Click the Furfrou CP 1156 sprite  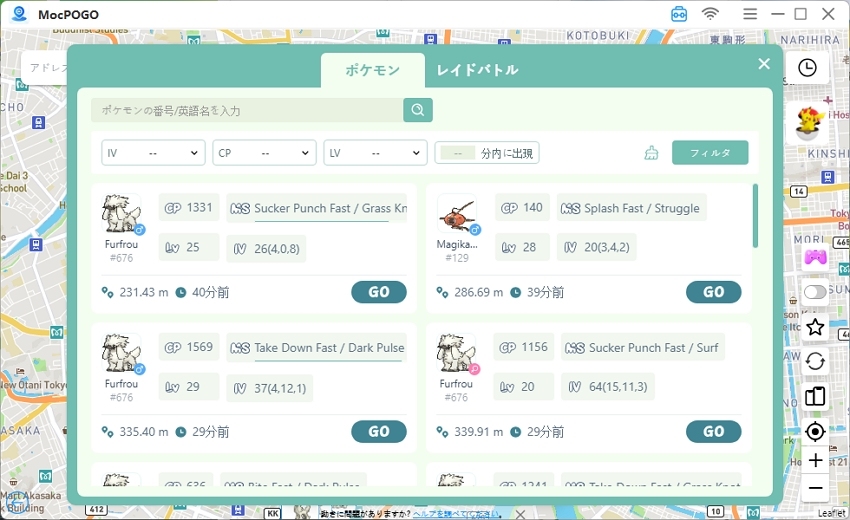point(456,354)
